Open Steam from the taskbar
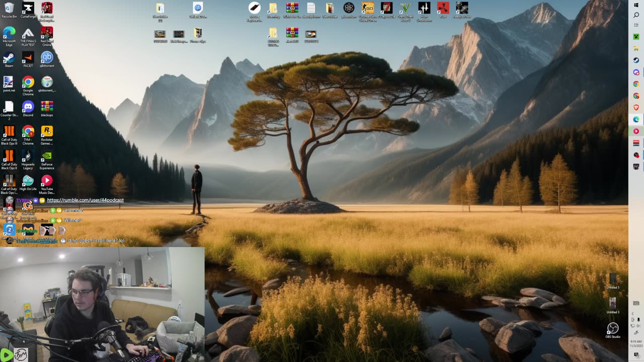 [x=636, y=60]
